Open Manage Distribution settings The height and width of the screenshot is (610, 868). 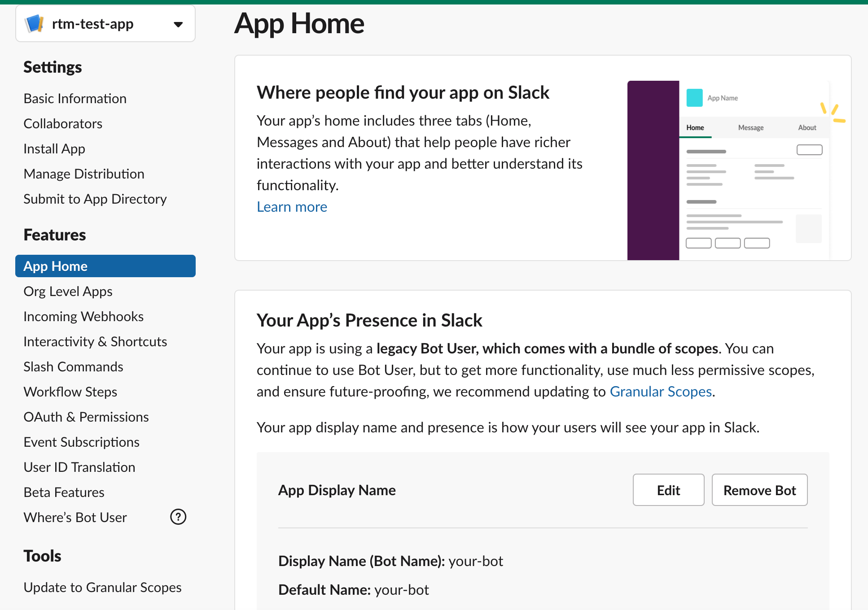coord(83,174)
